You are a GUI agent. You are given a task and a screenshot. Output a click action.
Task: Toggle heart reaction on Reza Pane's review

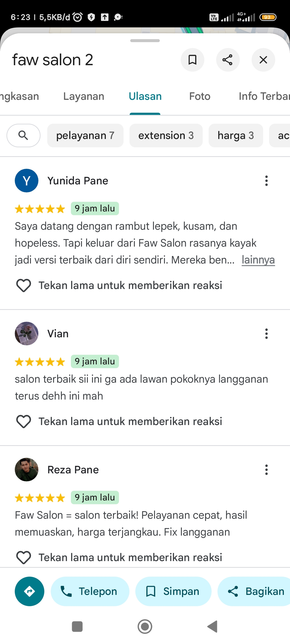pyautogui.click(x=24, y=558)
